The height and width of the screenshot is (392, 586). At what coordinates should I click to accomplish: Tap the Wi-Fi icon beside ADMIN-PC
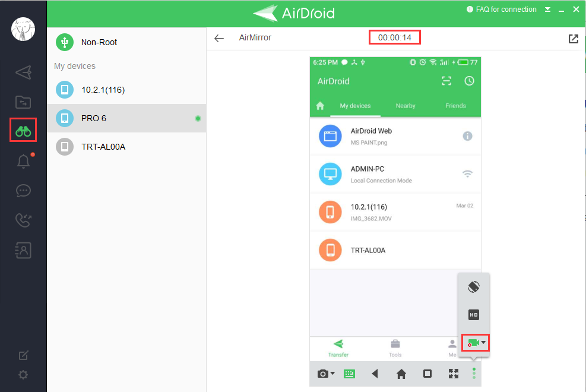click(467, 174)
